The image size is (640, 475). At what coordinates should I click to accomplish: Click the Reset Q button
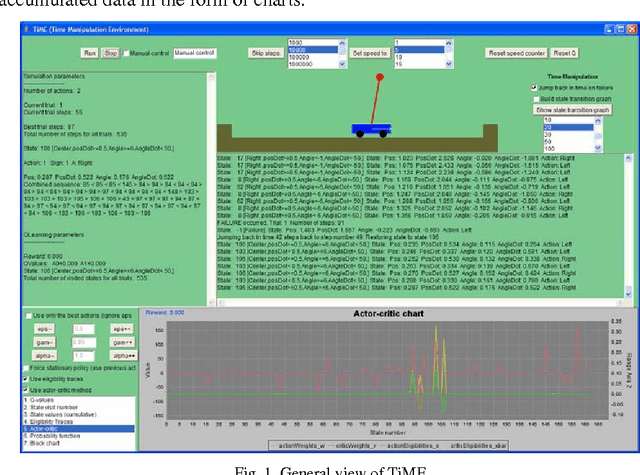(564, 52)
